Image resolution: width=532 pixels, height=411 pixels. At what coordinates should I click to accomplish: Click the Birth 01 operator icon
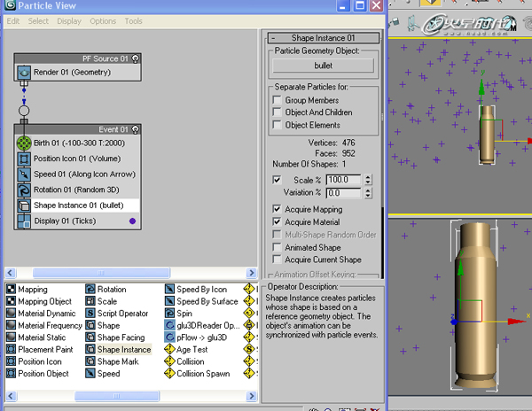(x=24, y=143)
